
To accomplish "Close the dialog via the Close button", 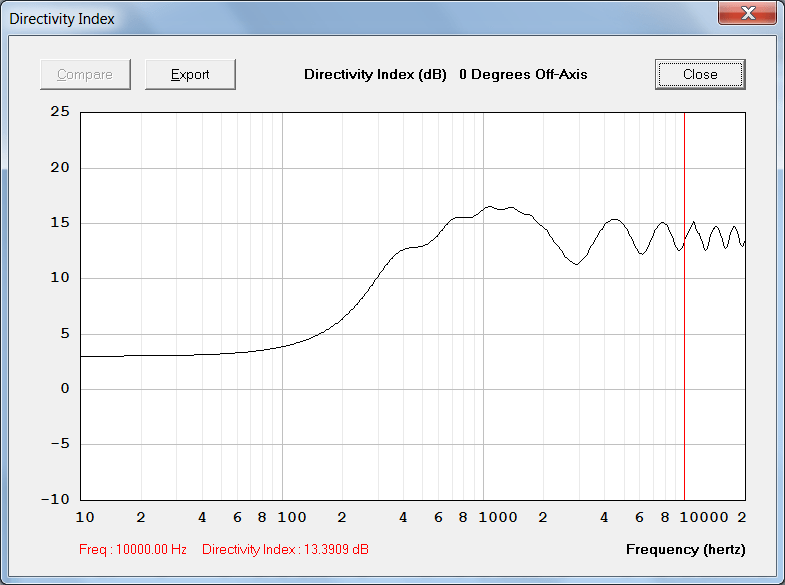I will click(x=700, y=75).
